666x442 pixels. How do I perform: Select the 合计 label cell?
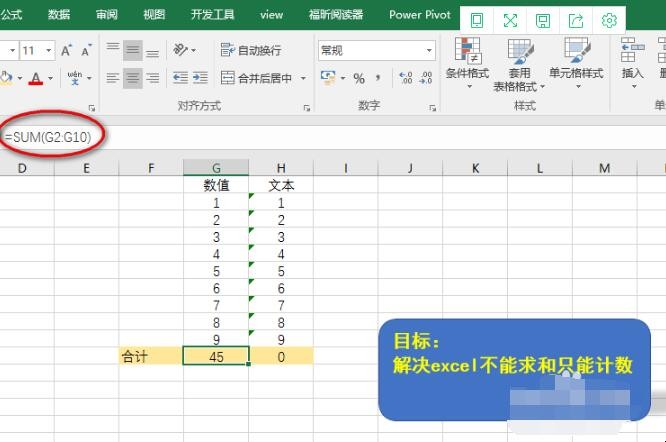tap(151, 357)
